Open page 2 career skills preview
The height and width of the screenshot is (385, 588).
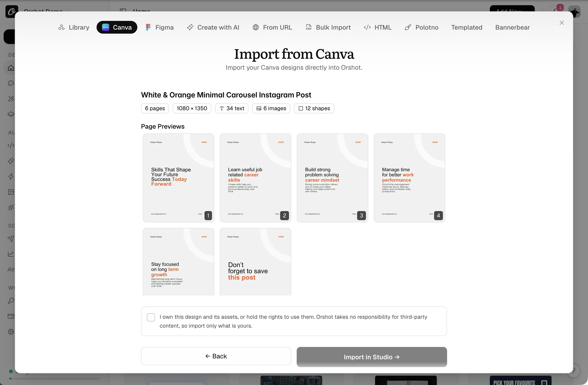coord(256,178)
